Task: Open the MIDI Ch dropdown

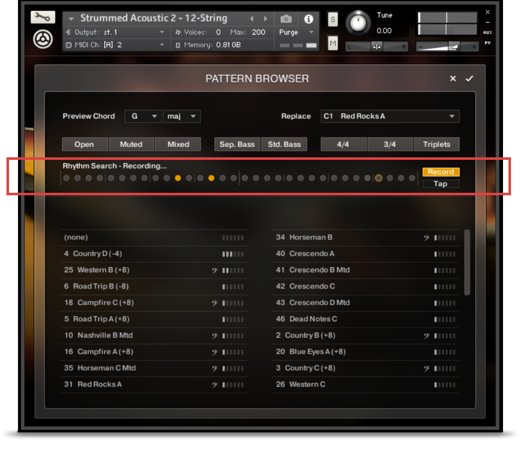Action: point(115,45)
